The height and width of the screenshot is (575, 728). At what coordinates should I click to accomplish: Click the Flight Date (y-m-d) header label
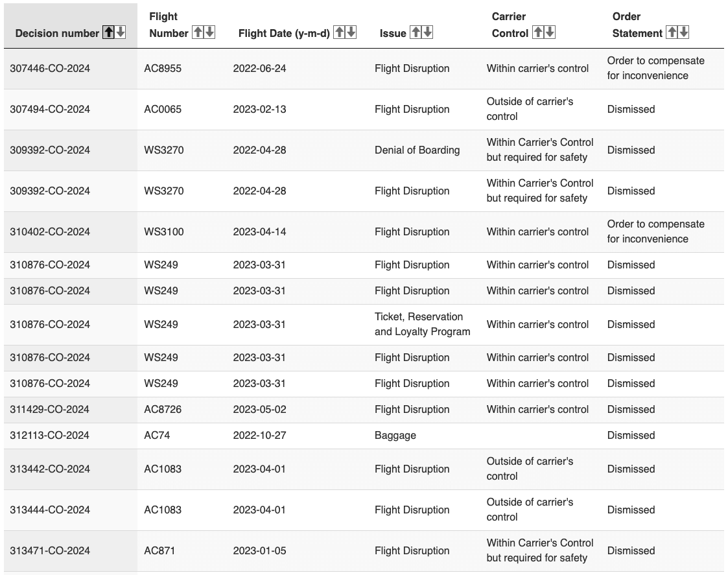tap(283, 33)
